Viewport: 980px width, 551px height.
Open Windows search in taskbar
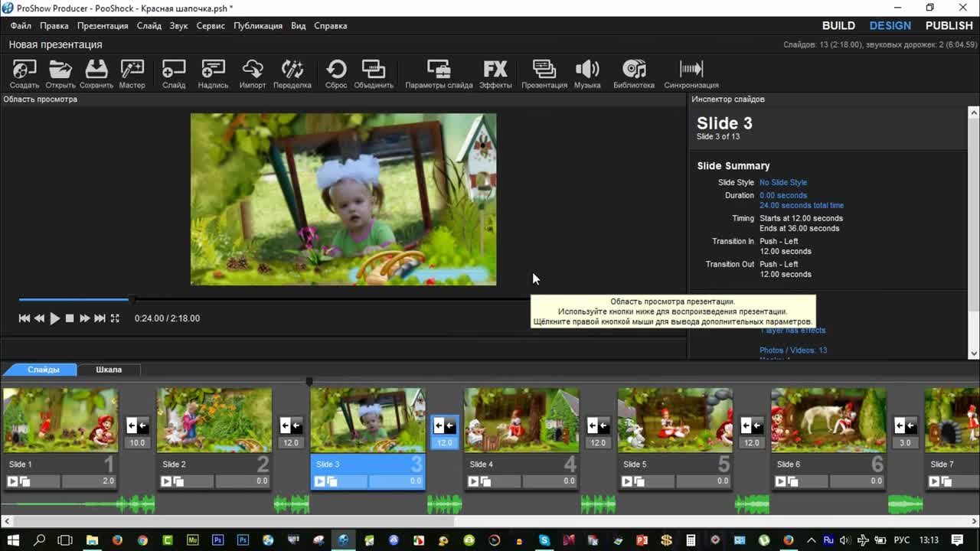pos(40,540)
